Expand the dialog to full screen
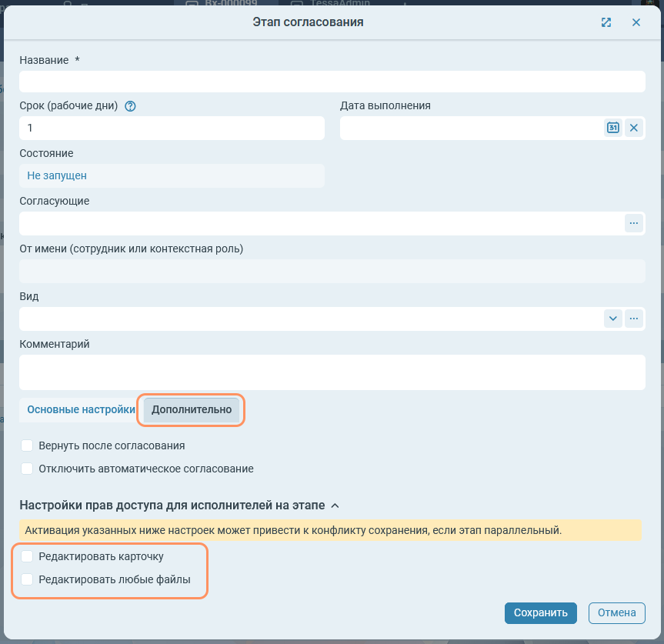The image size is (664, 644). 606,22
